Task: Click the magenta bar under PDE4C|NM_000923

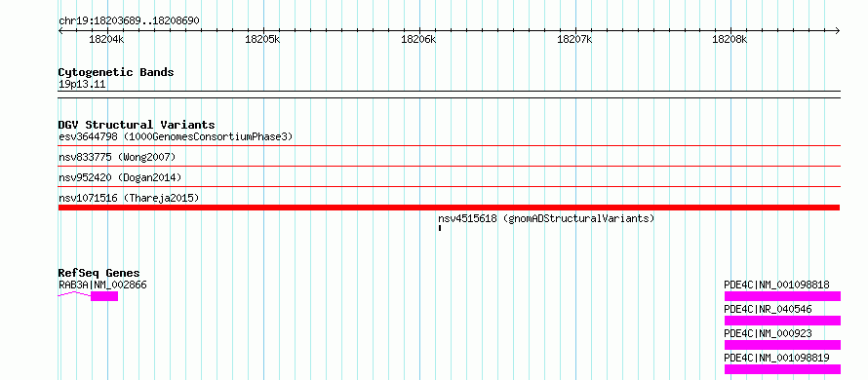Action: click(782, 345)
